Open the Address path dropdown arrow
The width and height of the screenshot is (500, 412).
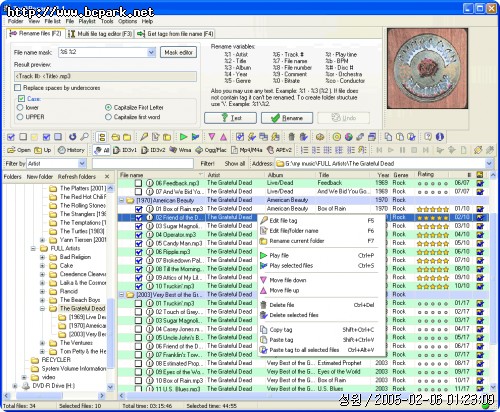tap(489, 164)
